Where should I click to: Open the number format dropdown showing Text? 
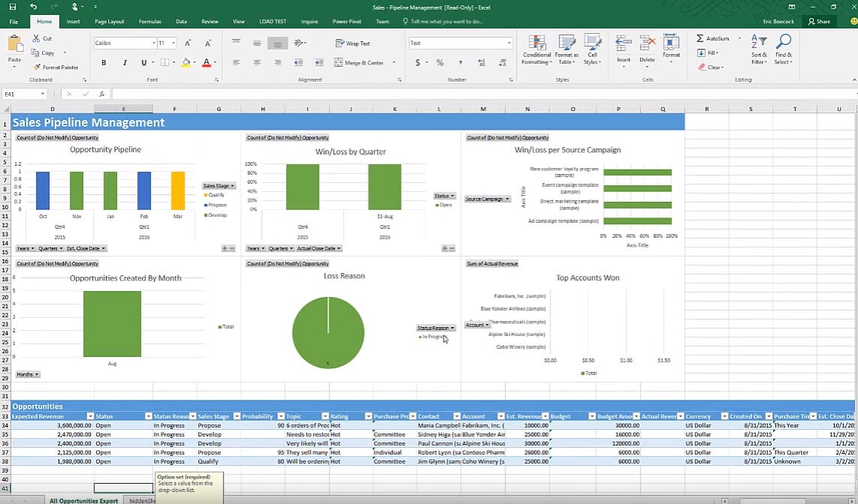tap(461, 43)
